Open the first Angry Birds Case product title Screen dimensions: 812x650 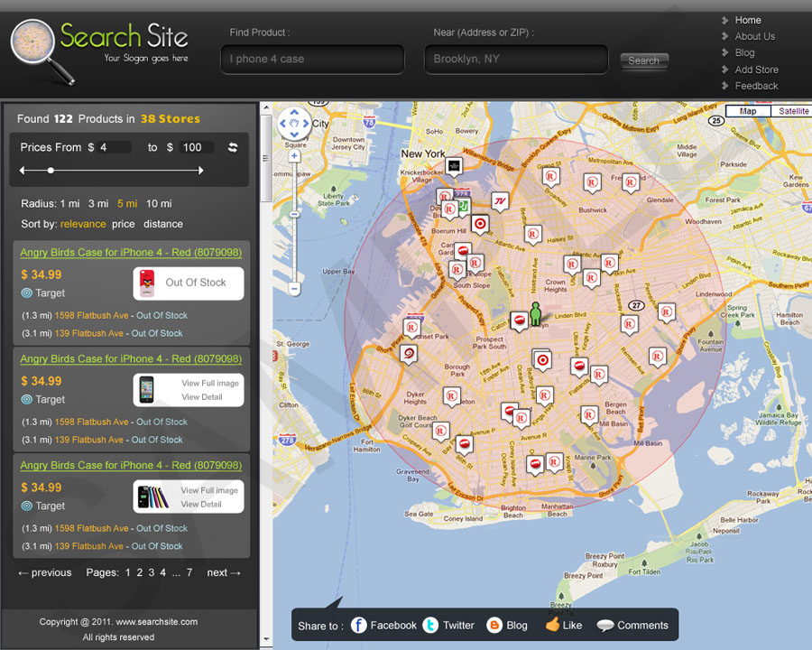131,253
